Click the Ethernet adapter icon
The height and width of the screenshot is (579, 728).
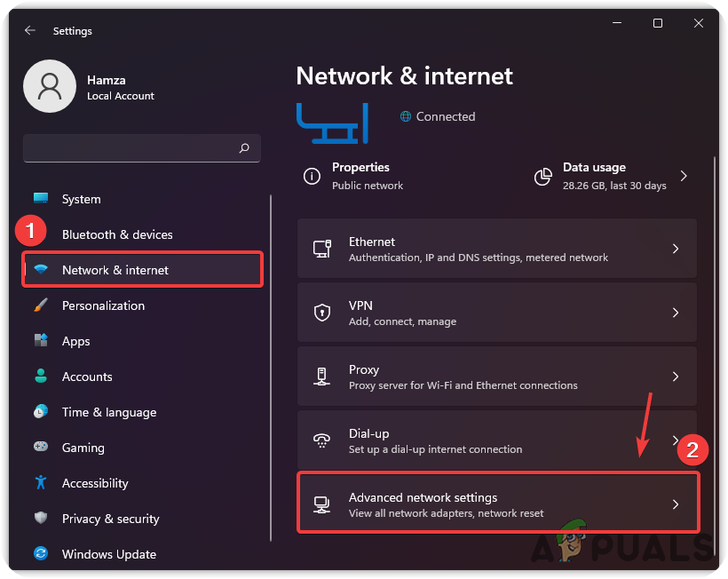(322, 249)
